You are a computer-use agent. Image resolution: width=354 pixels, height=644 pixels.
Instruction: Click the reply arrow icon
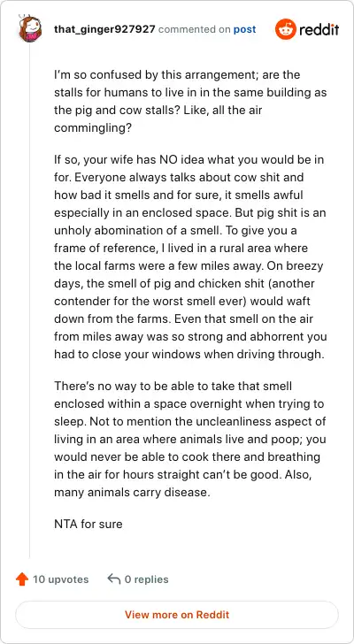pos(114,579)
